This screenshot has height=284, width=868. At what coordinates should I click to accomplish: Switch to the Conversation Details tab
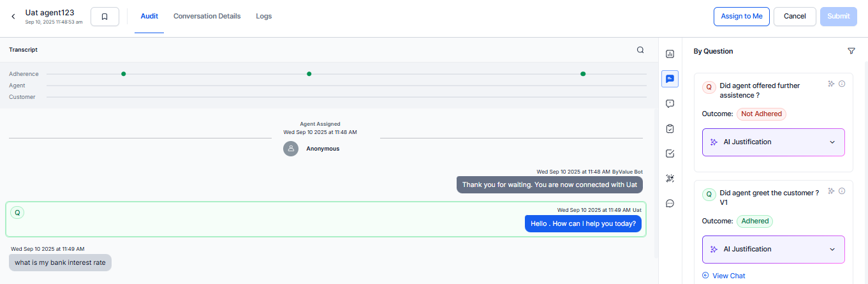207,17
